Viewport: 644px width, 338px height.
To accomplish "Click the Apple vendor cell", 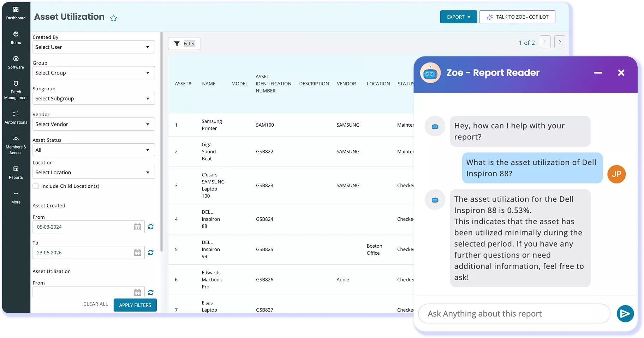I will coord(342,280).
